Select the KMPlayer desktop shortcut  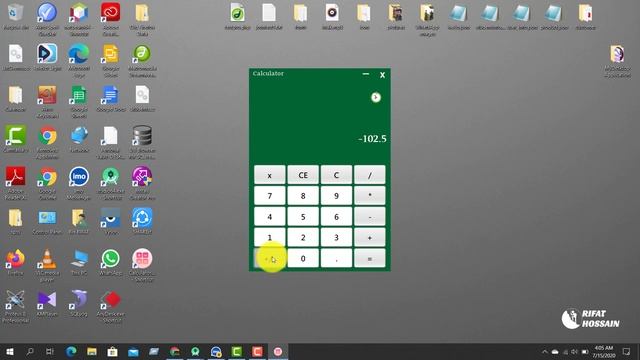47,303
